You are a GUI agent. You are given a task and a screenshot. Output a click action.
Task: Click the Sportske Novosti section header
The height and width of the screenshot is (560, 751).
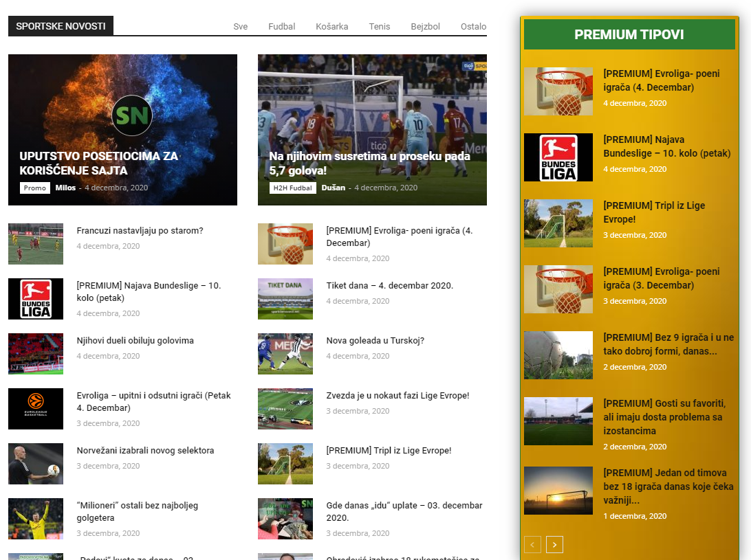point(61,26)
